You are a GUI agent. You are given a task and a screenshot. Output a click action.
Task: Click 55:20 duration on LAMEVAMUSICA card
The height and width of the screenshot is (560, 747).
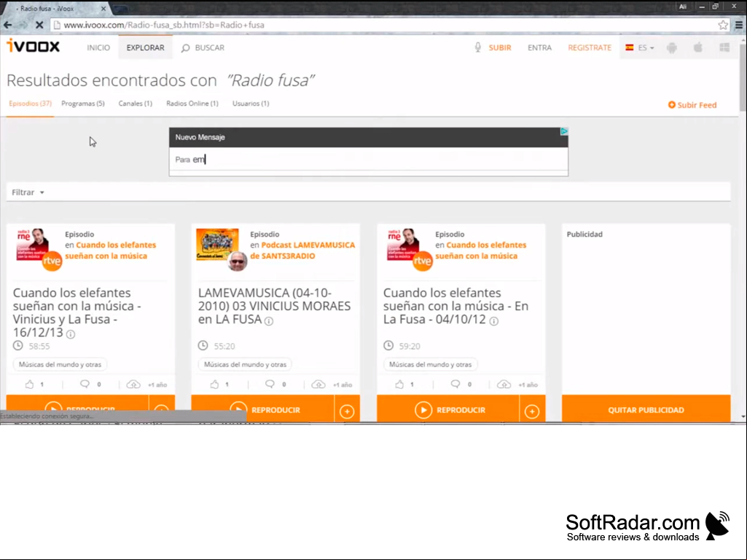point(224,346)
